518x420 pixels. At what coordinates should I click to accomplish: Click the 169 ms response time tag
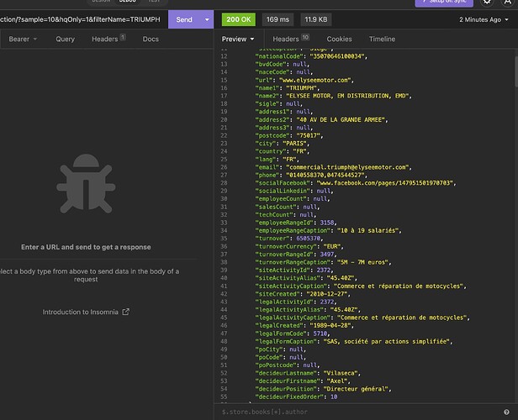(277, 19)
